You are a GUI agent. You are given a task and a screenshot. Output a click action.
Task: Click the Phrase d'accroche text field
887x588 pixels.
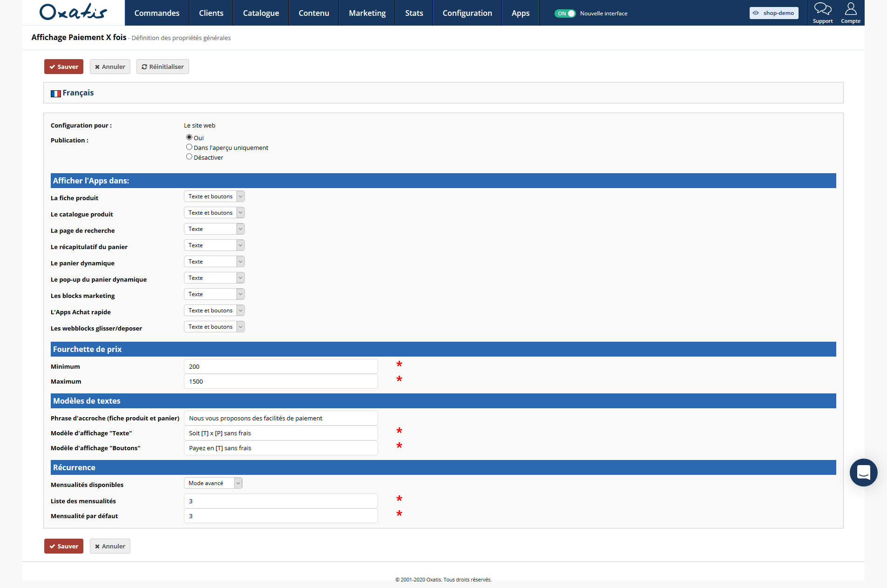coord(281,418)
